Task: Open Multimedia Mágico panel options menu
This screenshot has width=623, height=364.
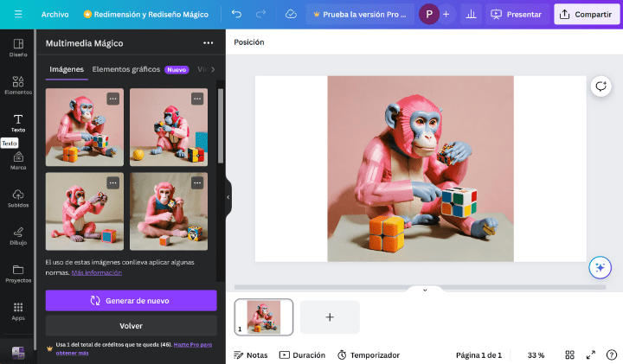Action: (209, 43)
